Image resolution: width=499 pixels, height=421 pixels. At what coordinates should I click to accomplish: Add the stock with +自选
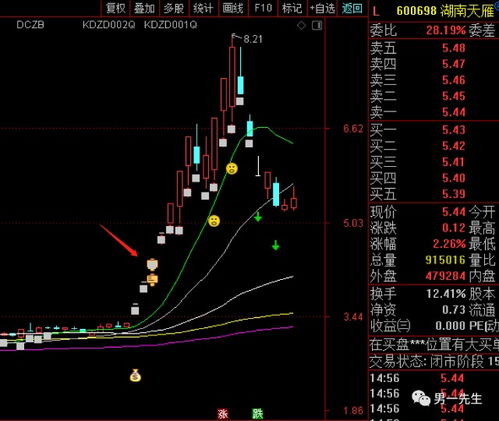coord(322,8)
